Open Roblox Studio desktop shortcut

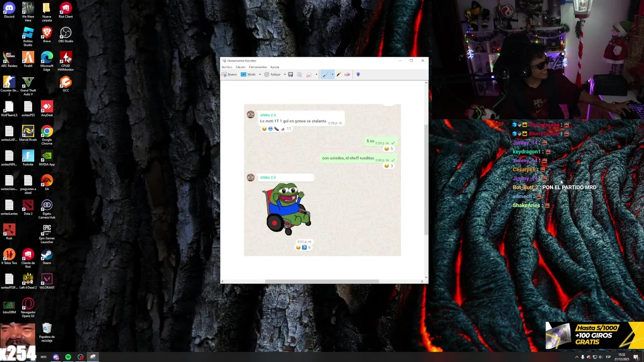point(28,37)
